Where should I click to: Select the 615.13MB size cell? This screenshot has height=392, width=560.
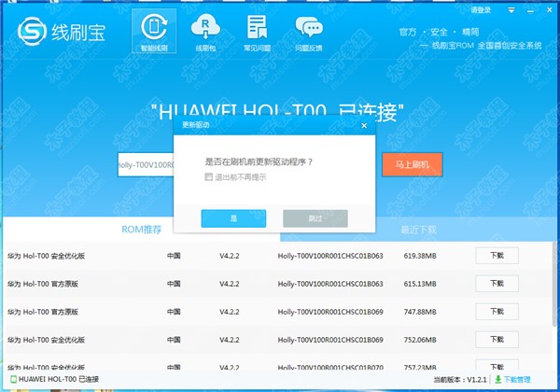coord(420,284)
